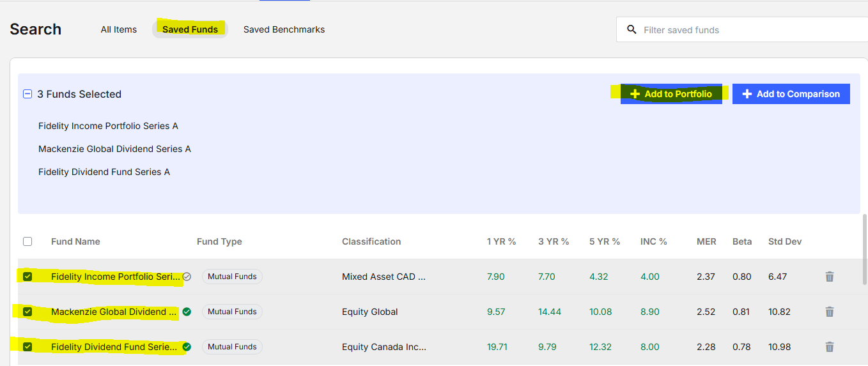Click the Add to Portfolio button

(671, 94)
